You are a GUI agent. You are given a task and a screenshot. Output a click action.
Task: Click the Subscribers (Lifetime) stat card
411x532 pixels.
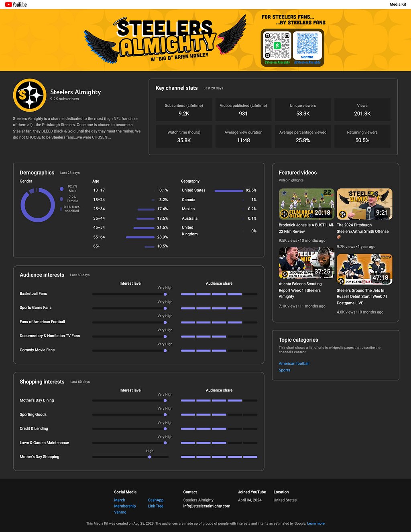(184, 110)
